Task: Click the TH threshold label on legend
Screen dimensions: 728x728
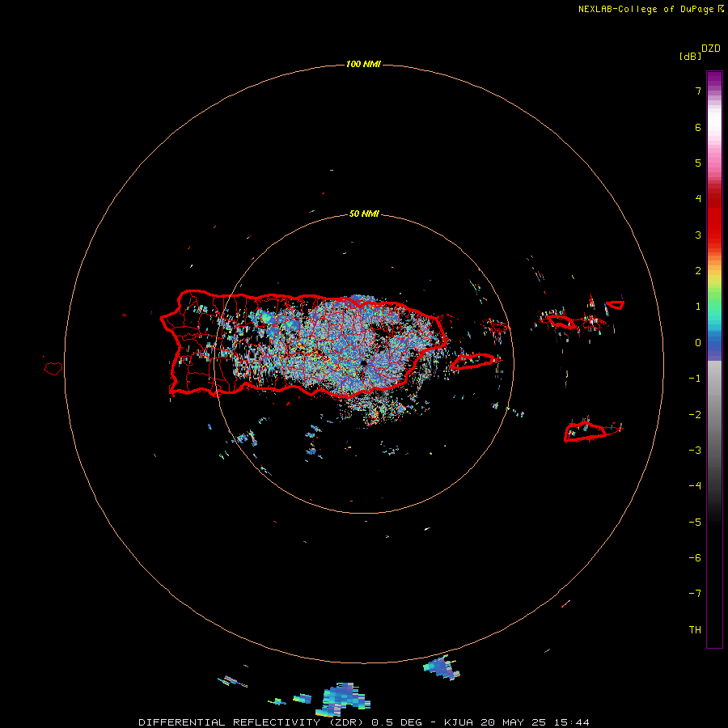Action: 695,629
